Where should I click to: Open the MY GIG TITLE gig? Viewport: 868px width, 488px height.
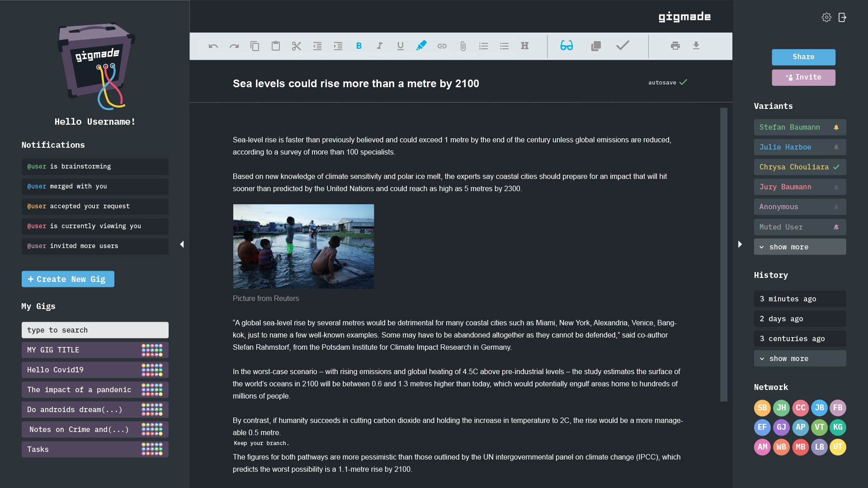[95, 350]
